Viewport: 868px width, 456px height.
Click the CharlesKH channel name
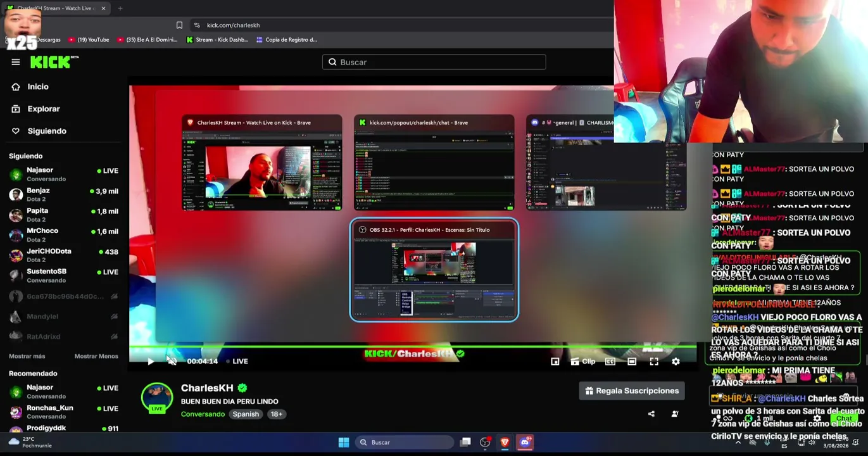(x=208, y=388)
